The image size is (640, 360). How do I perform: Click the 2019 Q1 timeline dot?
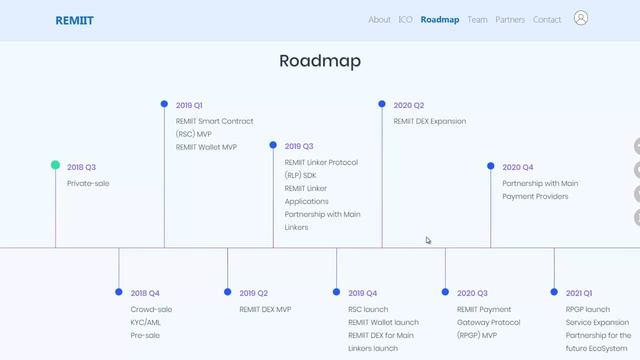164,104
